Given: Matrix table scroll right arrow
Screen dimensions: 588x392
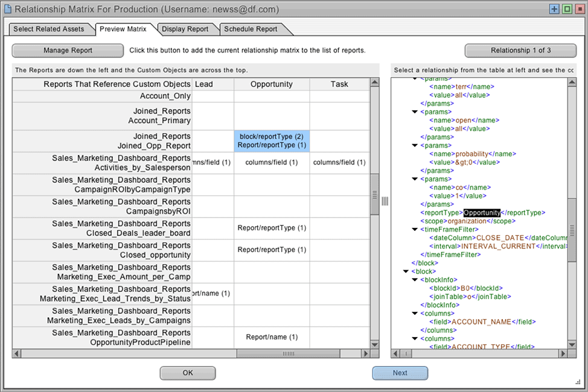Looking at the screenshot, I should [x=366, y=353].
